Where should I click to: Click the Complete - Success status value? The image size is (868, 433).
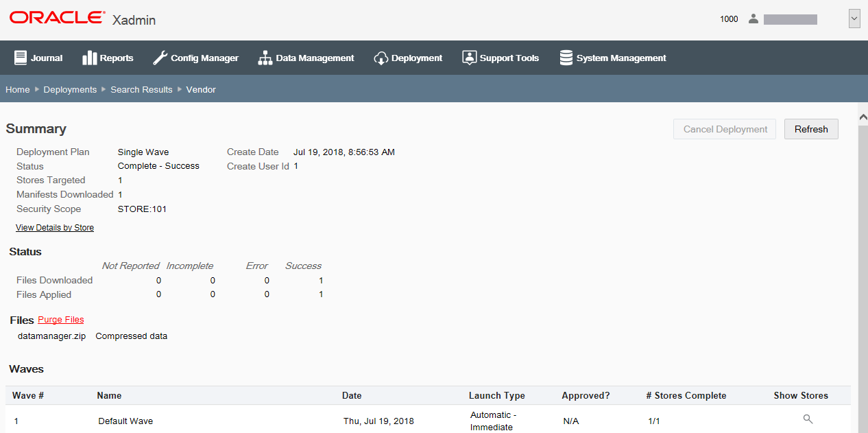tap(158, 166)
